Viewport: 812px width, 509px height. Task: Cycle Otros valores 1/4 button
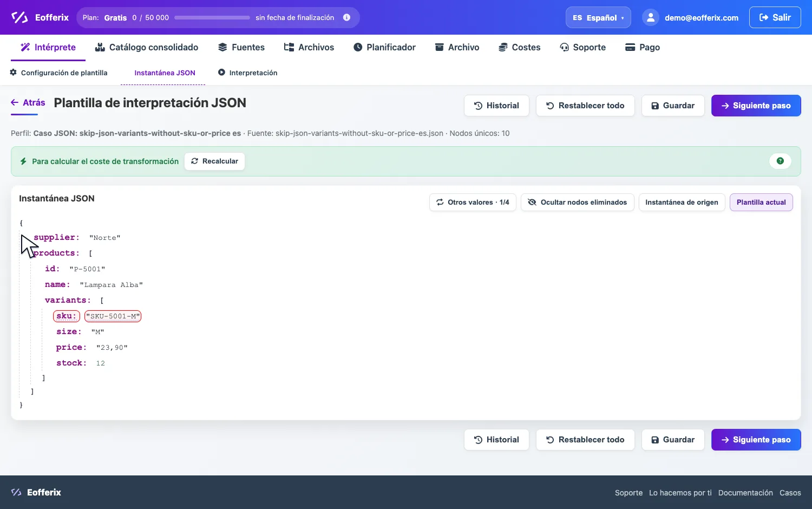[x=473, y=202]
